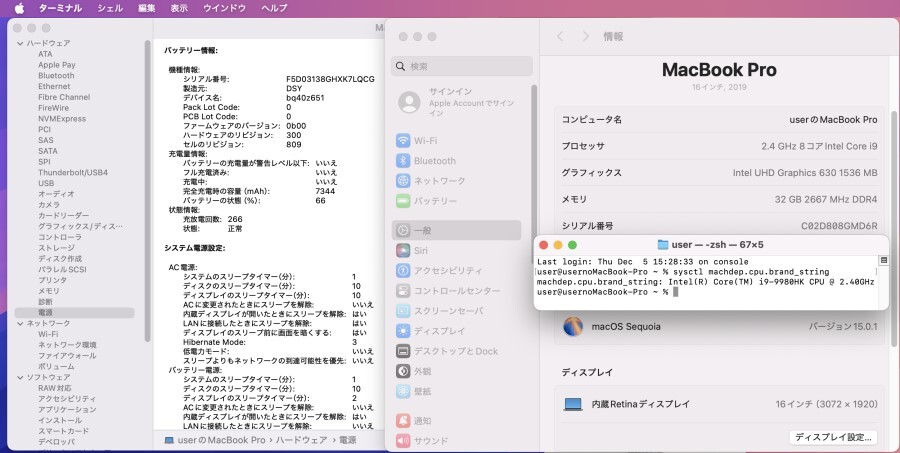Select the highlighted 電源 tree item
900x453 pixels.
point(75,312)
